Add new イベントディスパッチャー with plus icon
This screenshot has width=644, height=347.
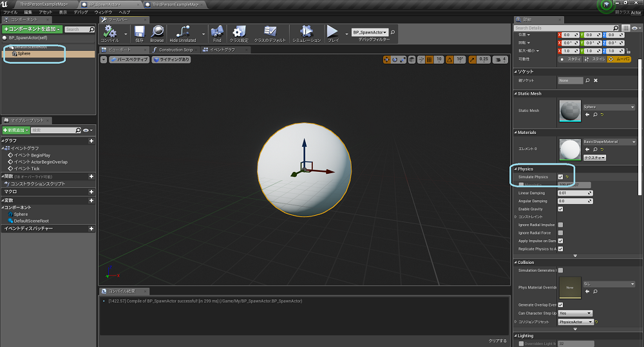(x=91, y=229)
